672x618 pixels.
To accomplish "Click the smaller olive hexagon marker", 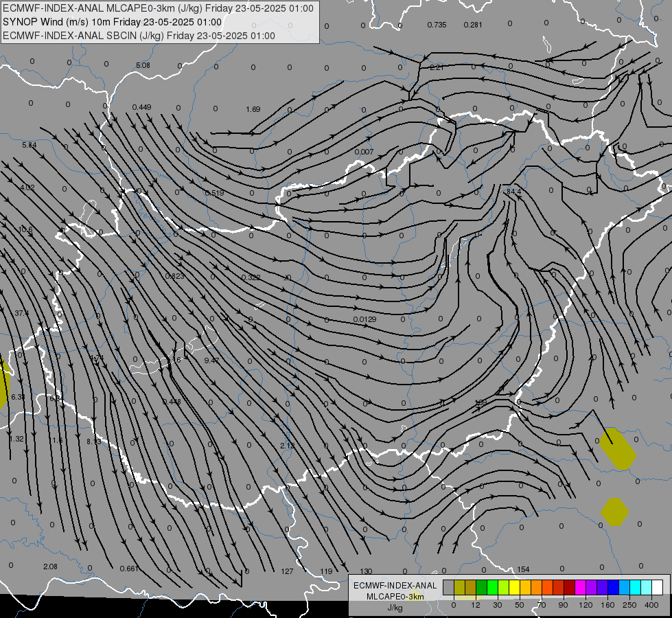I will pyautogui.click(x=615, y=512).
